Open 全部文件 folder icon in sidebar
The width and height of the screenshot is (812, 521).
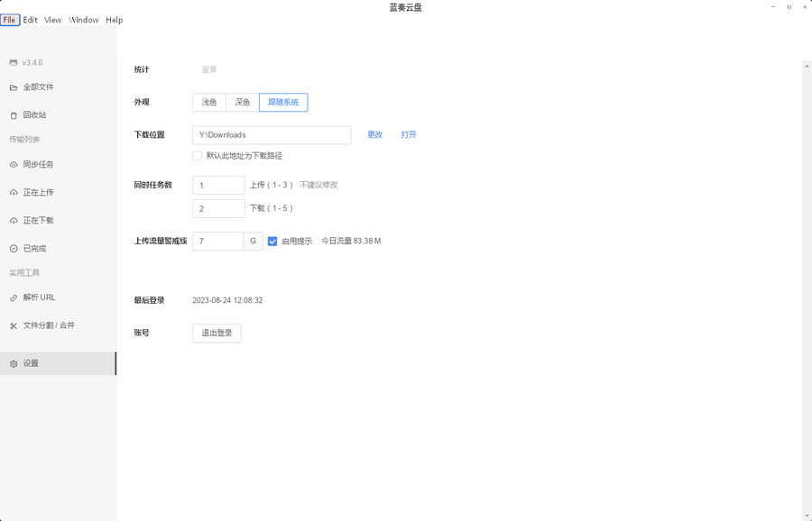(x=14, y=87)
